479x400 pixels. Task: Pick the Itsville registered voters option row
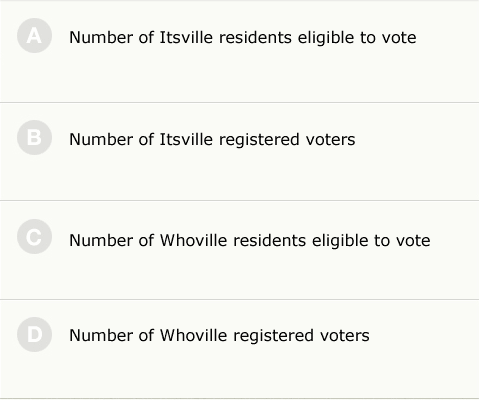tap(239, 152)
